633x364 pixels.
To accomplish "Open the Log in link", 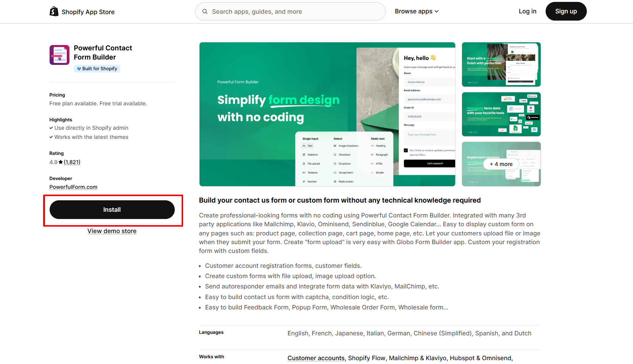I will click(x=527, y=11).
